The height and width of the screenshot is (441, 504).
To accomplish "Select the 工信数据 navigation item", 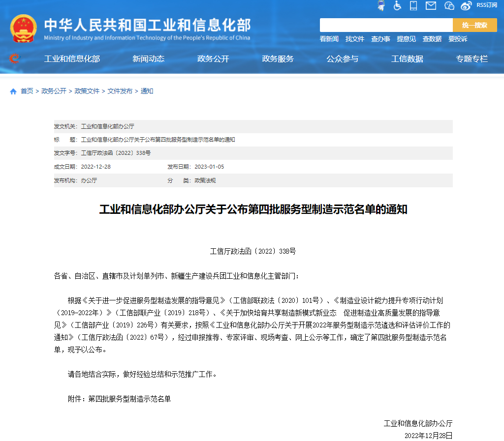I will click(x=407, y=59).
